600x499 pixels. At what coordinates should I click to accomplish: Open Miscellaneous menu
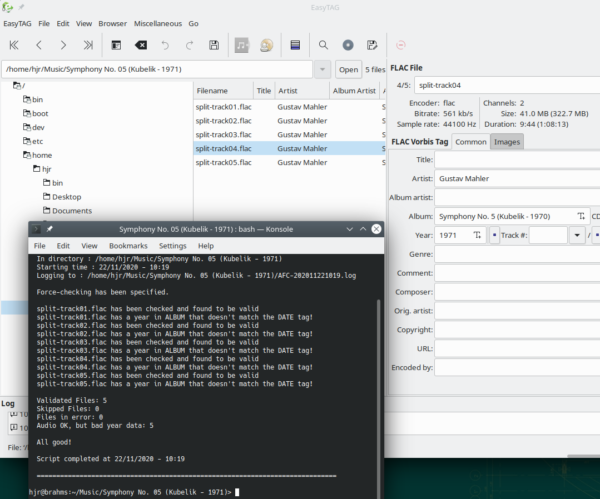(158, 23)
